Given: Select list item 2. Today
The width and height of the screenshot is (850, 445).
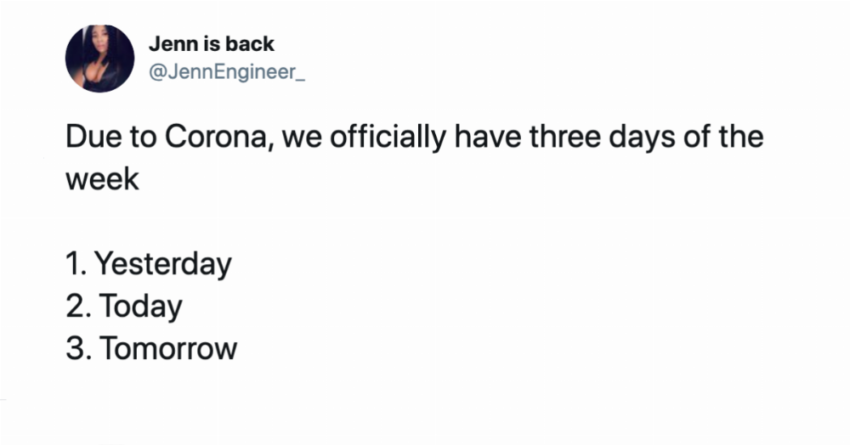Looking at the screenshot, I should click(x=124, y=306).
